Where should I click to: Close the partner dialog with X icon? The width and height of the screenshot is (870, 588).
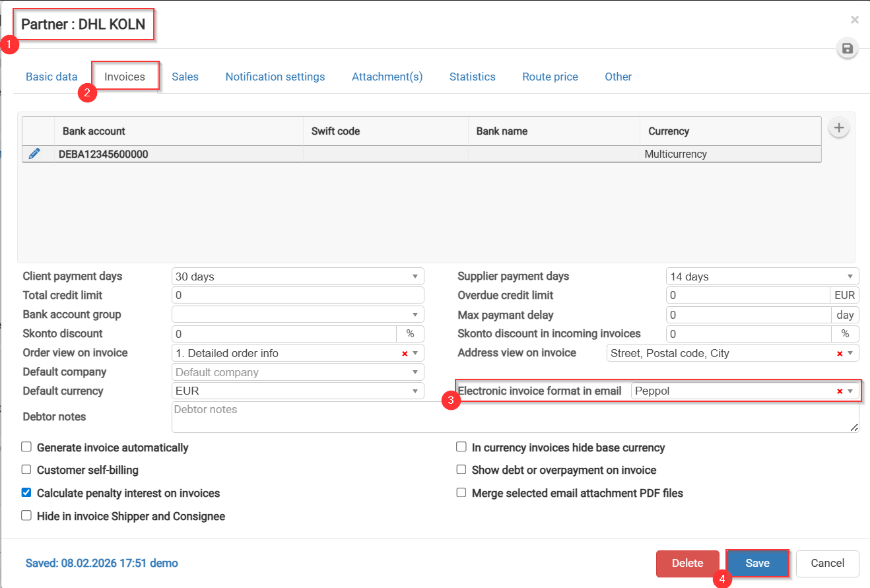tap(855, 20)
